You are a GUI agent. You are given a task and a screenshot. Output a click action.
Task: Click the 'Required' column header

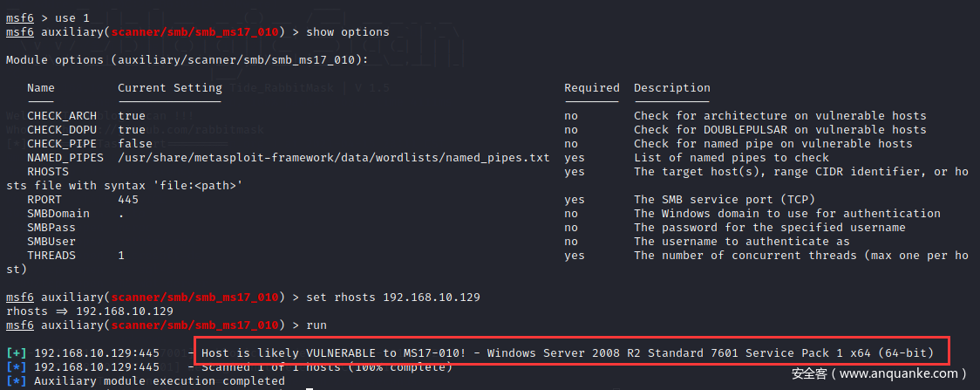click(591, 88)
